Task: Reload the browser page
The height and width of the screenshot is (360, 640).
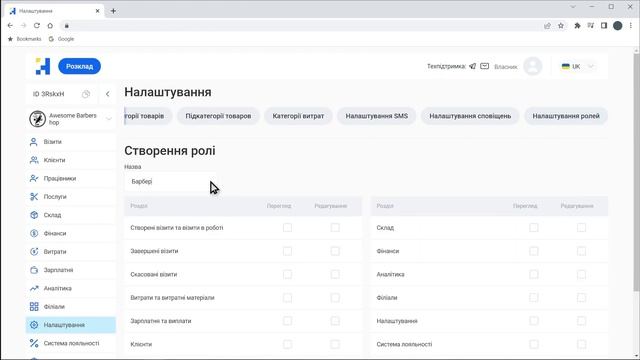Action: tap(37, 25)
